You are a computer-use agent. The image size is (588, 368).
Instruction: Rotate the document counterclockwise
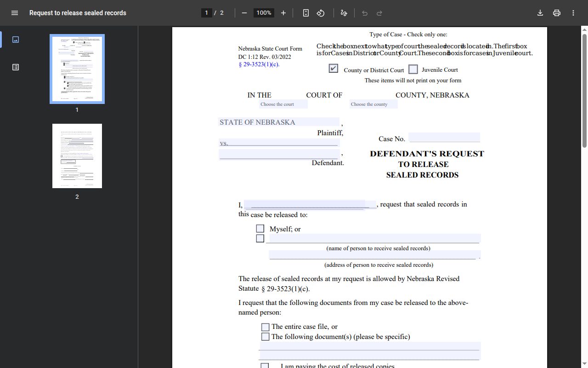[x=321, y=13]
